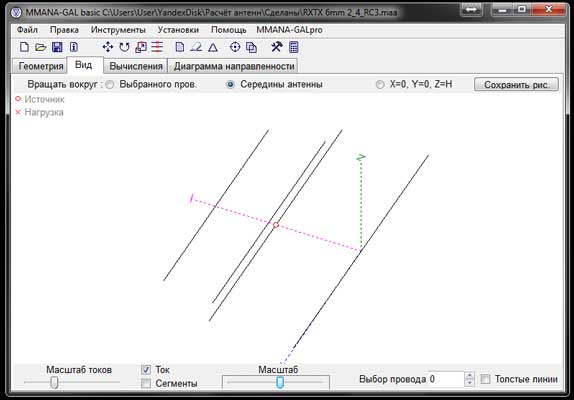Click the move wires arrows icon
Screen dimensions: 574x400
(x=108, y=47)
